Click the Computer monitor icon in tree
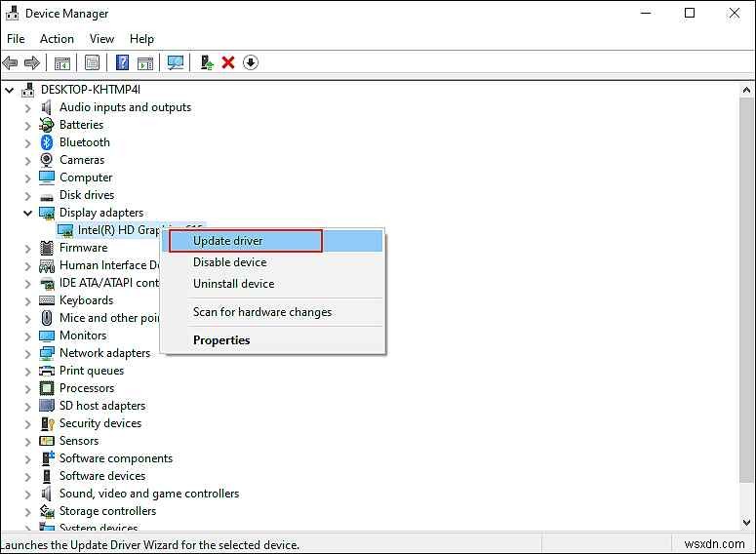 (47, 178)
